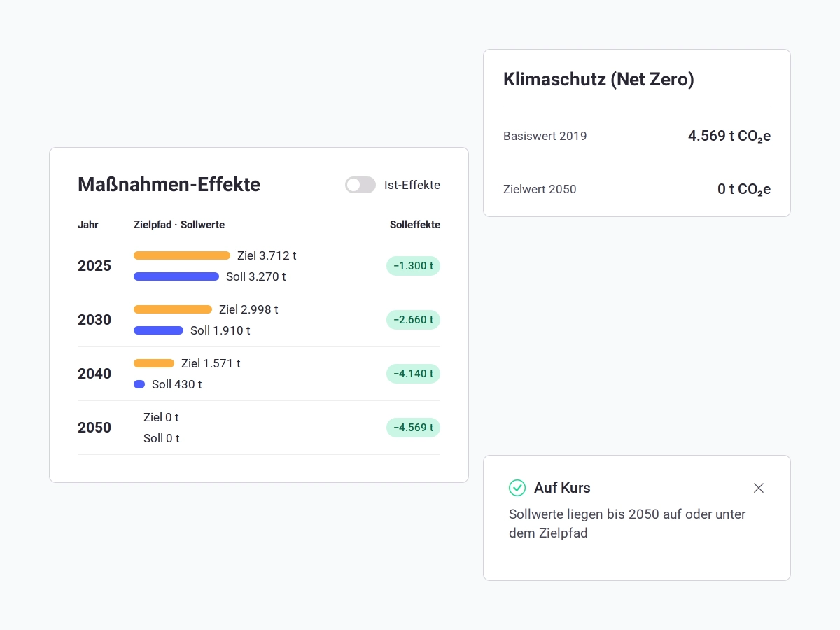
Task: Select the 2030 year row label
Action: [94, 320]
